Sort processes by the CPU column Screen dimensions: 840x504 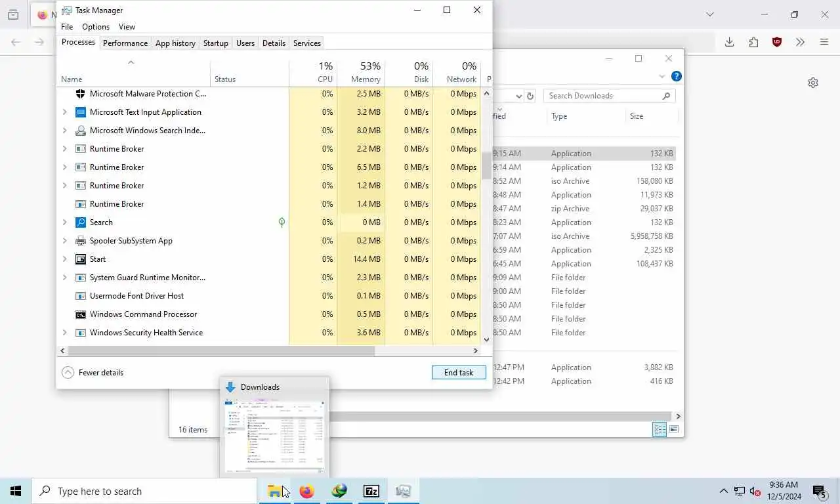[313, 73]
